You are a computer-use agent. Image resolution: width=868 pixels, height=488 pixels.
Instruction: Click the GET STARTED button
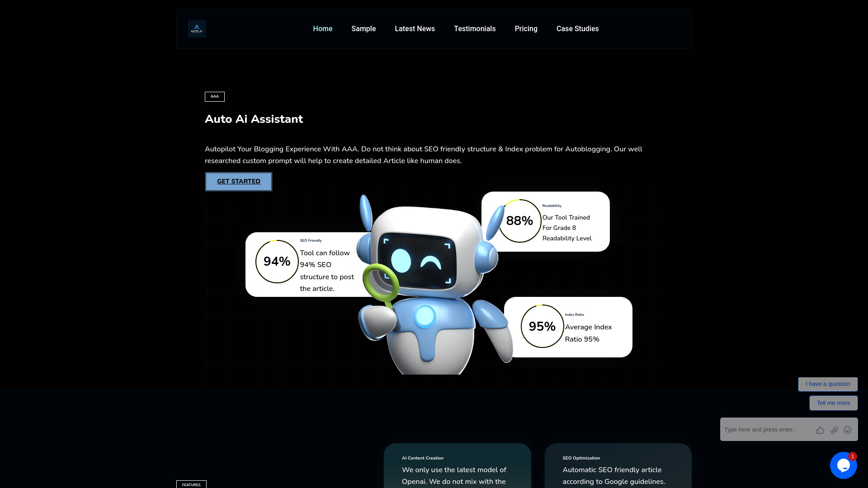click(238, 181)
